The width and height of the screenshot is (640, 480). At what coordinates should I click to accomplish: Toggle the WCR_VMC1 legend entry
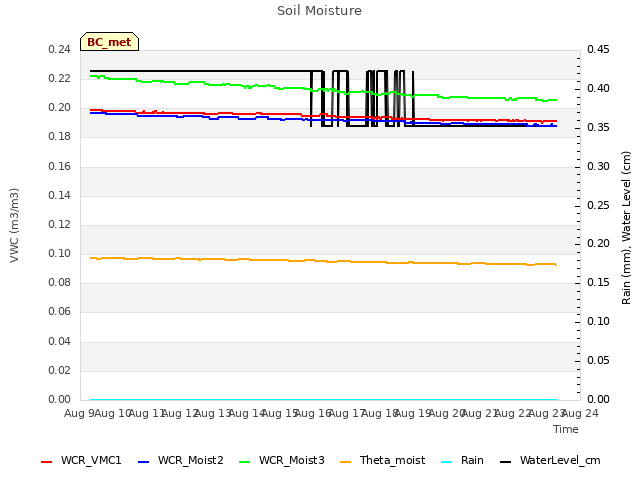click(81, 460)
